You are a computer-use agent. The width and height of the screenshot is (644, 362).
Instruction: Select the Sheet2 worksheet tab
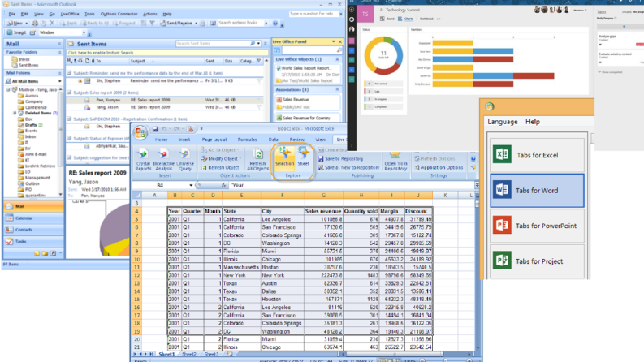189,354
